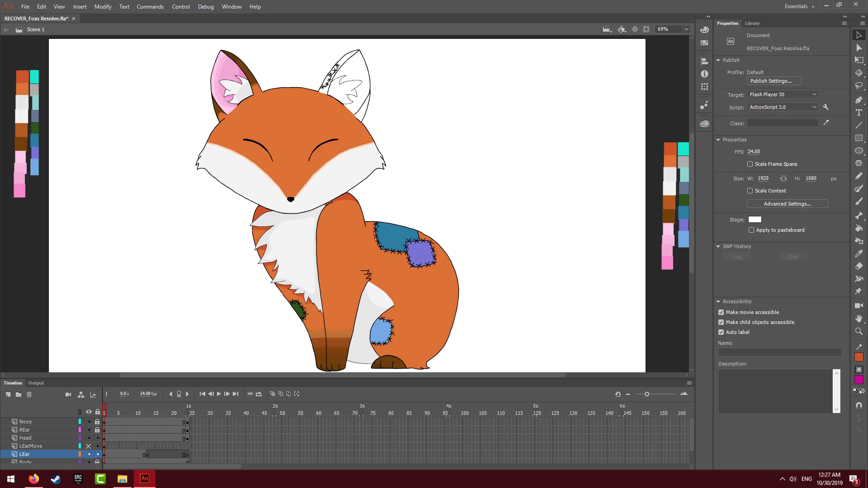Show the hidden LEarMove layer

pos(89,446)
